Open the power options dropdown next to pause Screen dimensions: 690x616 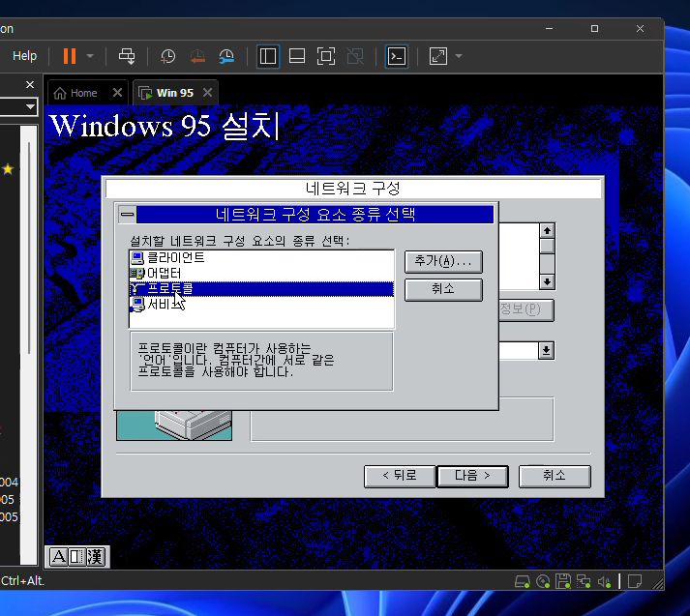point(90,56)
